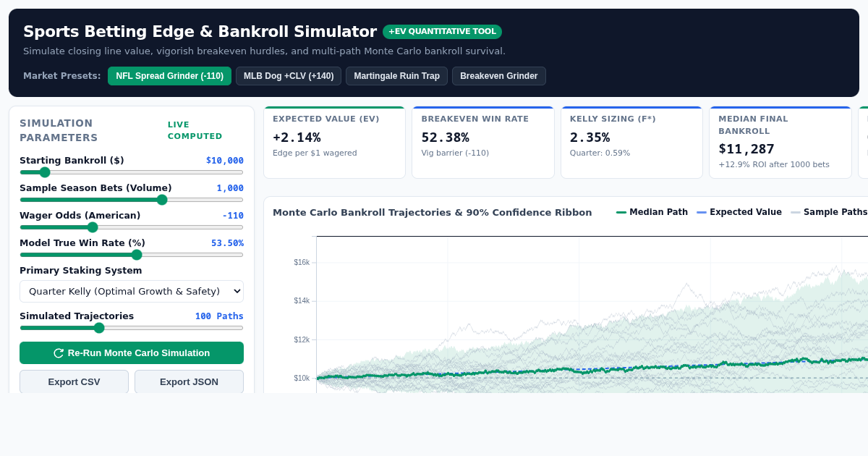Viewport: 868px width, 456px height.
Task: Click the $10k axis label on chart
Action: point(302,378)
